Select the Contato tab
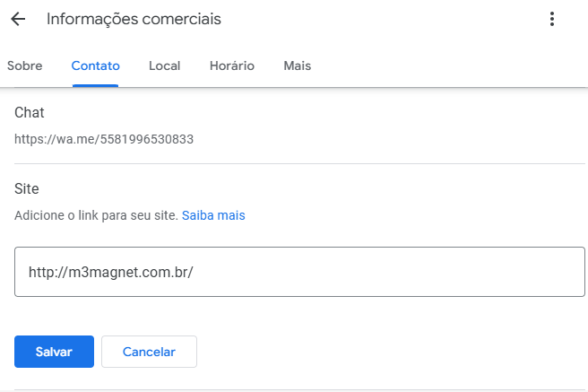 pyautogui.click(x=95, y=65)
